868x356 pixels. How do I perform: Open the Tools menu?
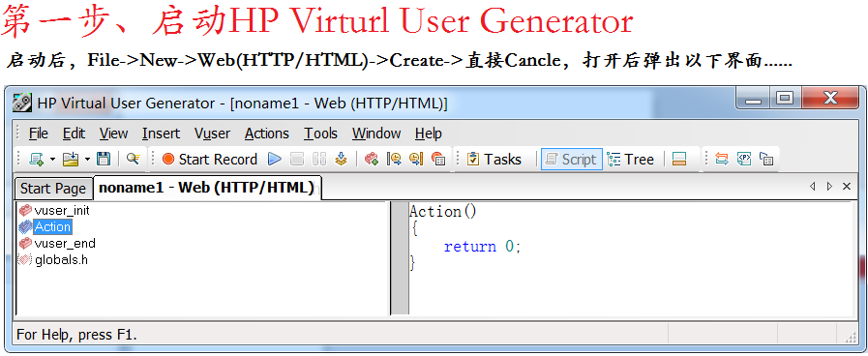[320, 133]
